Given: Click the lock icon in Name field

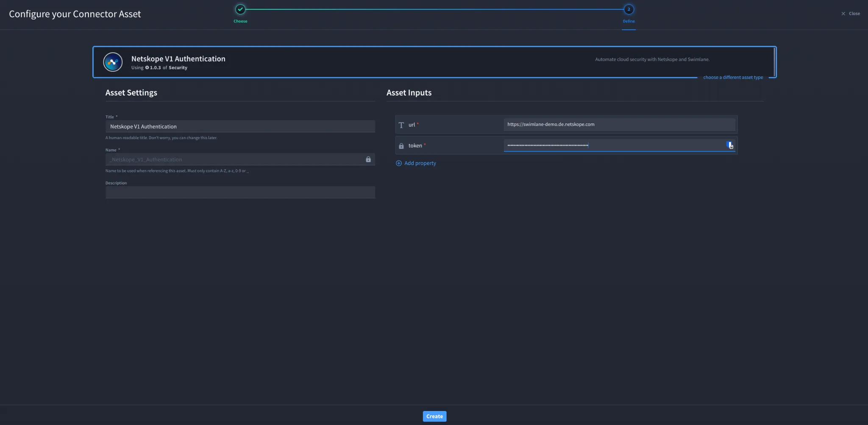Looking at the screenshot, I should pyautogui.click(x=368, y=159).
